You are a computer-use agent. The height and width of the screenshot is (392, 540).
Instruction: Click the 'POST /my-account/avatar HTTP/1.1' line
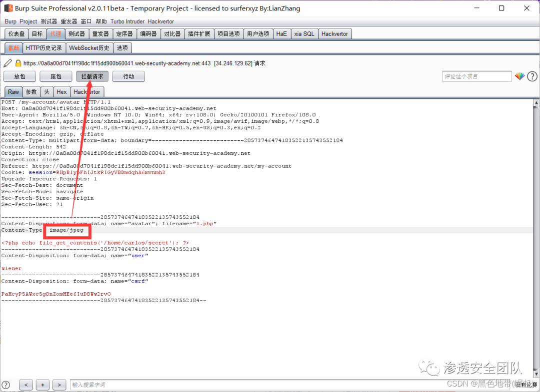56,102
